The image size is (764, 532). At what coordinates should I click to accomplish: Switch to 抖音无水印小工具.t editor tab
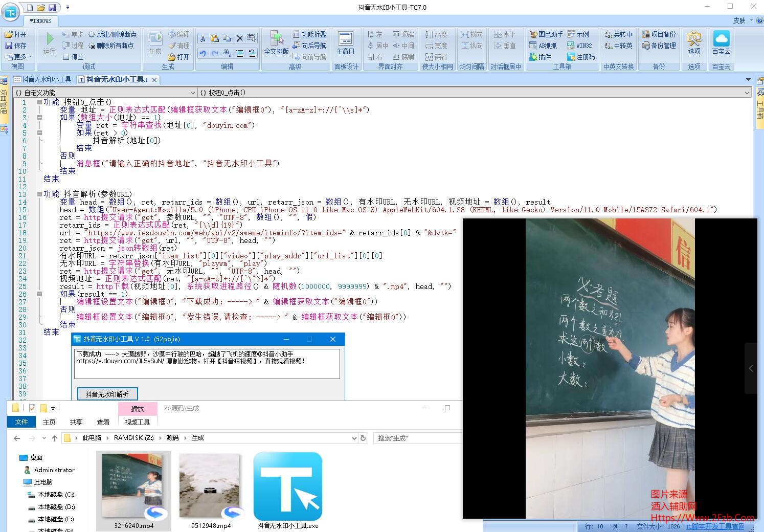click(117, 79)
